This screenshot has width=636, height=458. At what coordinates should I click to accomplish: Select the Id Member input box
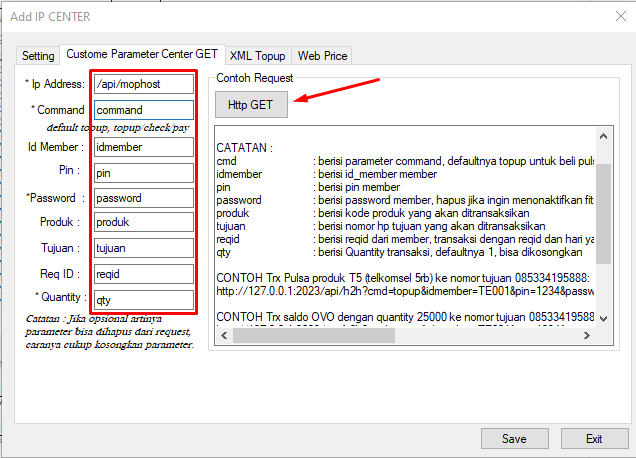tap(143, 147)
